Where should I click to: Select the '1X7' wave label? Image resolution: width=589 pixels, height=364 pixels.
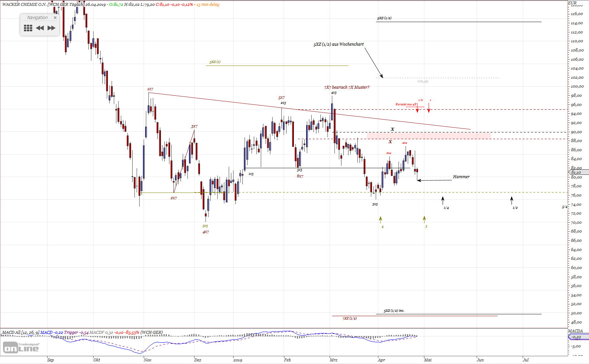(150, 89)
